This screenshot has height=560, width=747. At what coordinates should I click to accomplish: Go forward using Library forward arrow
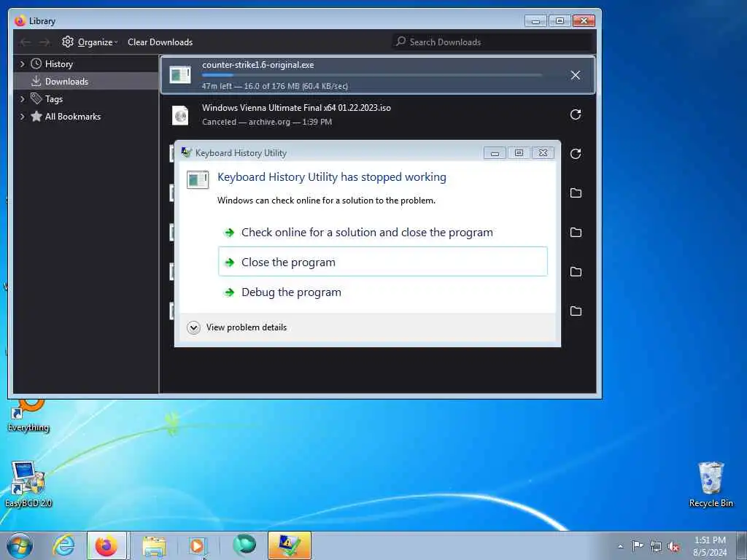point(44,42)
